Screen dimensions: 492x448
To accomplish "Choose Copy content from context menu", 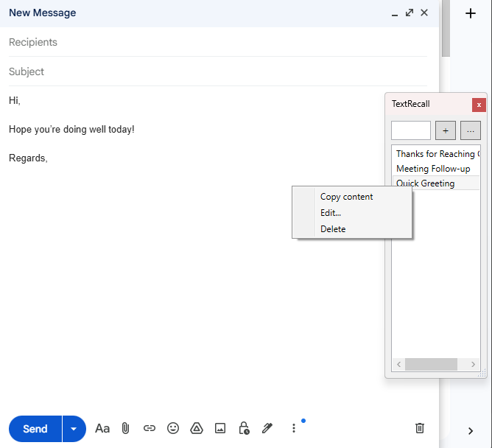I will click(346, 197).
